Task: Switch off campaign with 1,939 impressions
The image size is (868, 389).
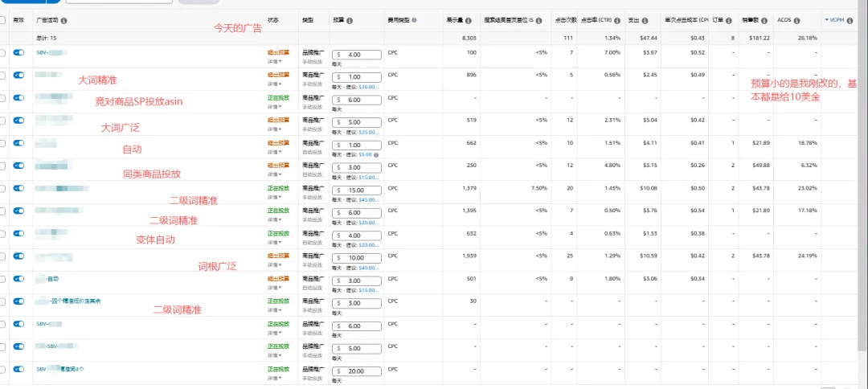Action: (18, 256)
